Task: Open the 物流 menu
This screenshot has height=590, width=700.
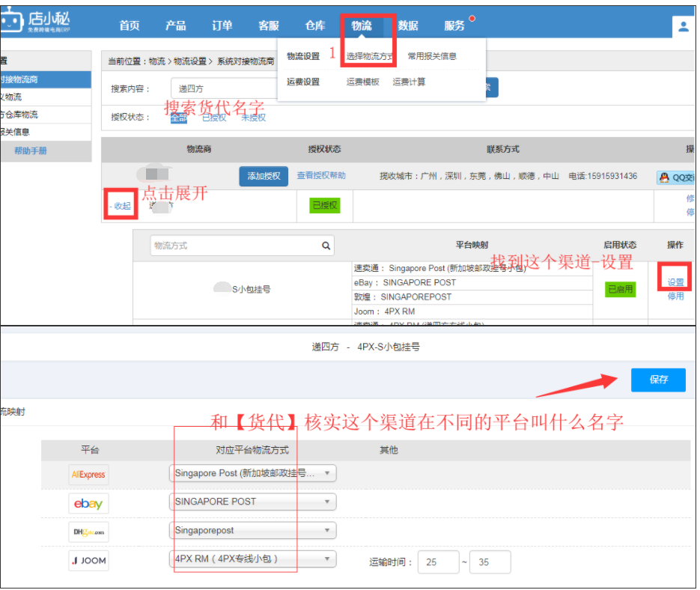Action: coord(362,26)
